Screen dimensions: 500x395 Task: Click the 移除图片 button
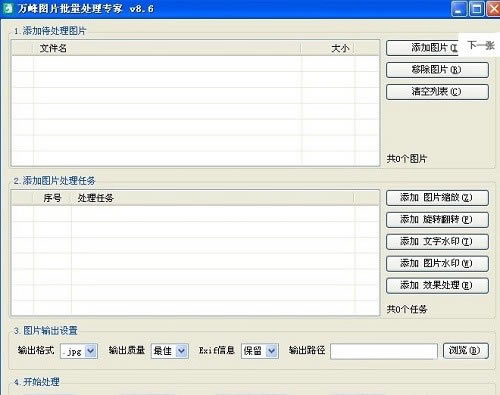[437, 70]
